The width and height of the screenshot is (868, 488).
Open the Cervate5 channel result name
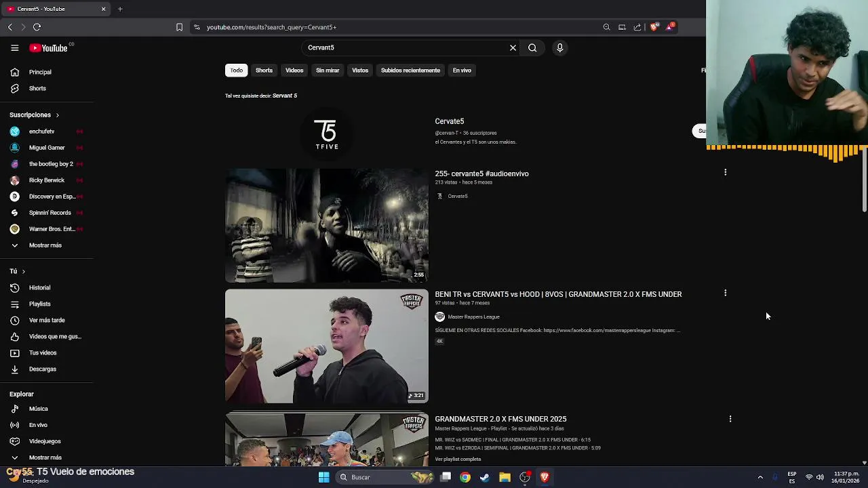[x=449, y=121]
